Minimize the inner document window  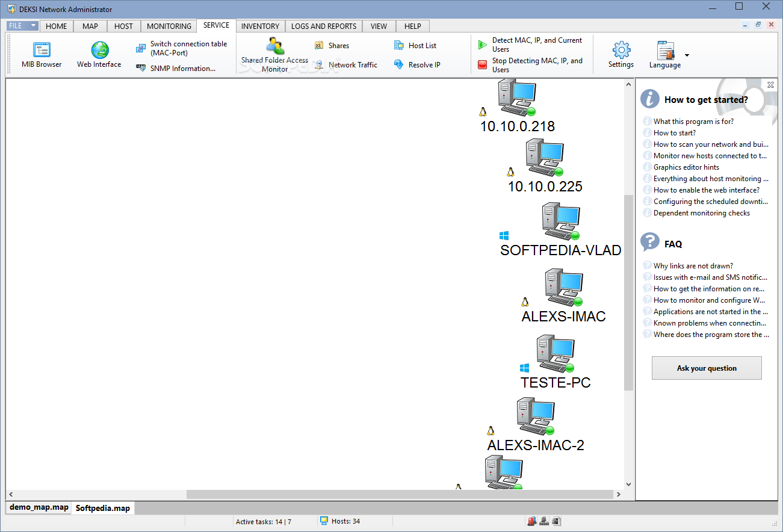(746, 25)
